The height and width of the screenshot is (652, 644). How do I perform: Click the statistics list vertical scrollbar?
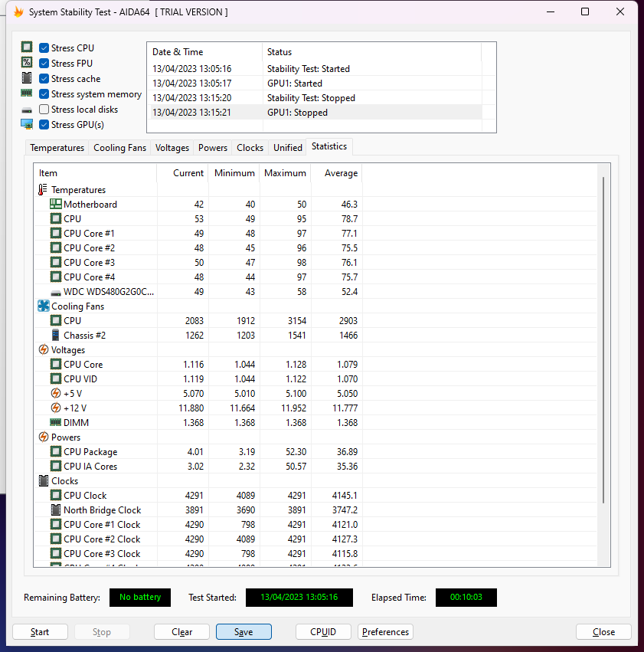603,339
